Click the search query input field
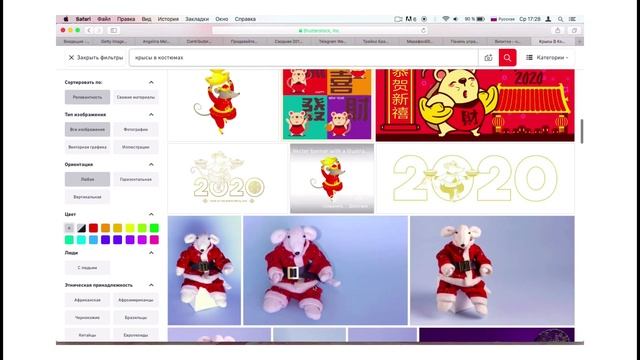Viewport: 640px width, 360px height. tap(304, 58)
